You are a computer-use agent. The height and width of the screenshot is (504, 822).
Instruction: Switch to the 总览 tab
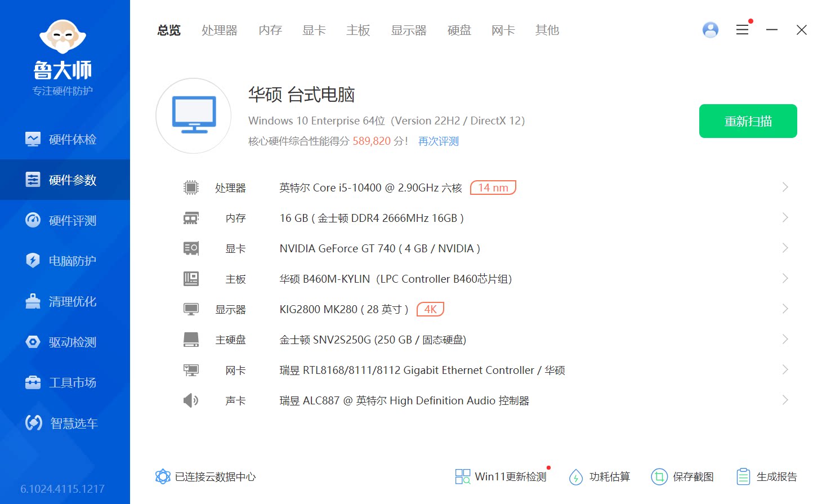tap(169, 30)
